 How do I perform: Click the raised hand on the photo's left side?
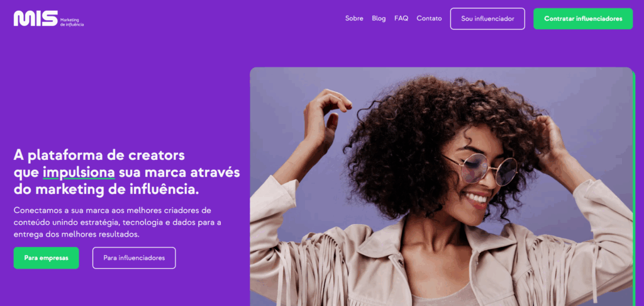click(326, 119)
